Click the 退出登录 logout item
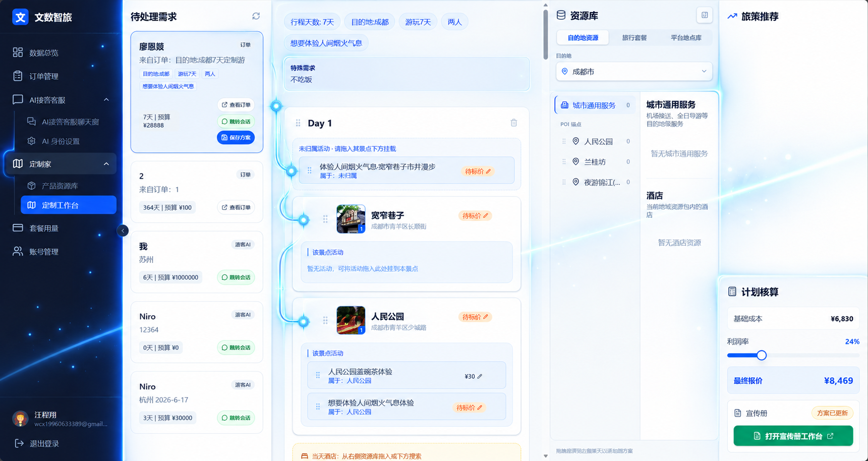The height and width of the screenshot is (461, 868). (37, 443)
